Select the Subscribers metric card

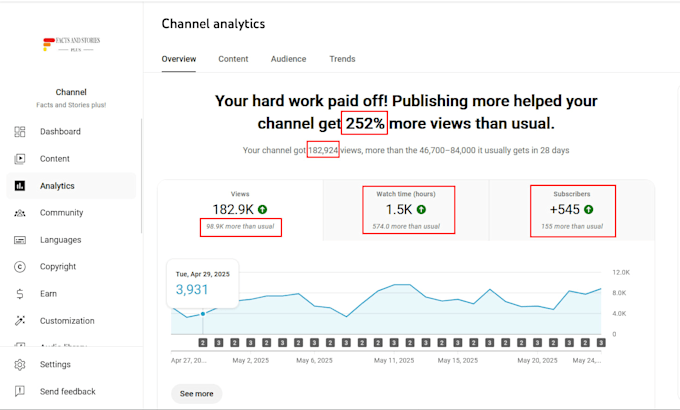coord(572,210)
